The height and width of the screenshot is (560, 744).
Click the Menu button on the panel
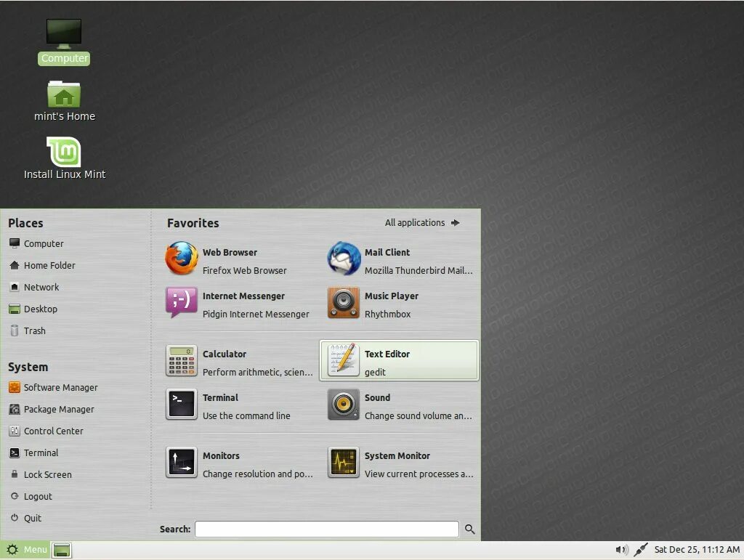pyautogui.click(x=25, y=550)
